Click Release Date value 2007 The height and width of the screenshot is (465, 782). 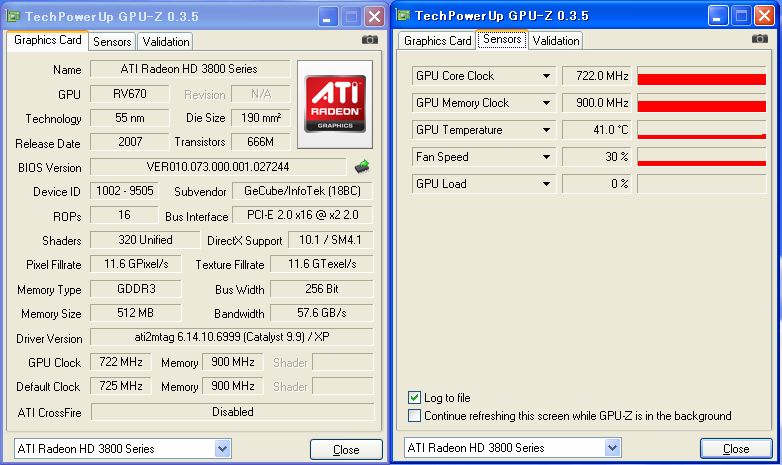[x=130, y=142]
